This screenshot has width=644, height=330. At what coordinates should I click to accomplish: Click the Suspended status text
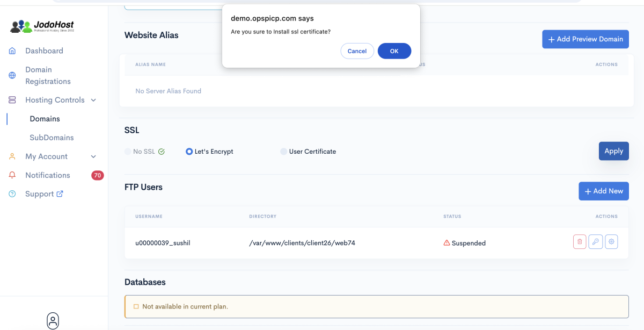pyautogui.click(x=469, y=243)
